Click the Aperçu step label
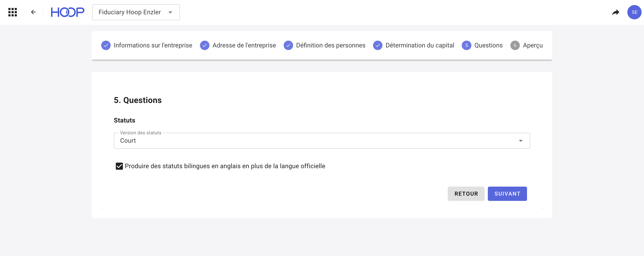 coord(533,45)
